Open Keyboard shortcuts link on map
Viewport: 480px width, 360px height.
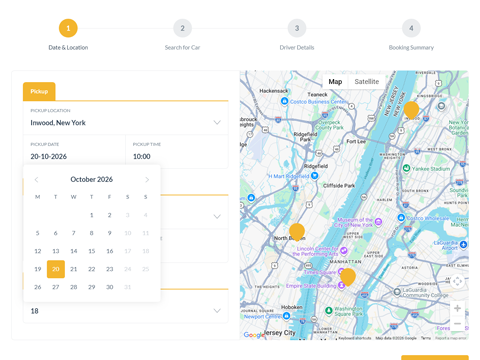click(x=355, y=338)
